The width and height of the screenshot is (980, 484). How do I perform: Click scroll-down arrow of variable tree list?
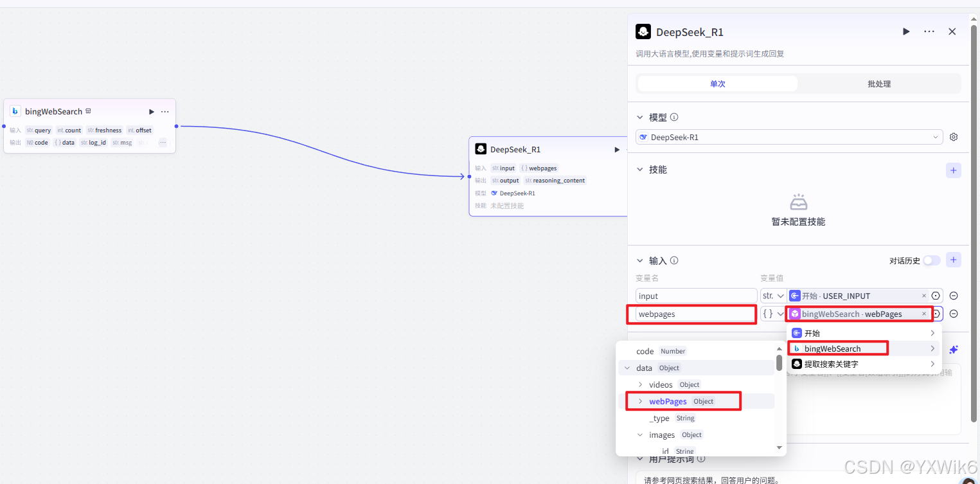click(x=780, y=447)
